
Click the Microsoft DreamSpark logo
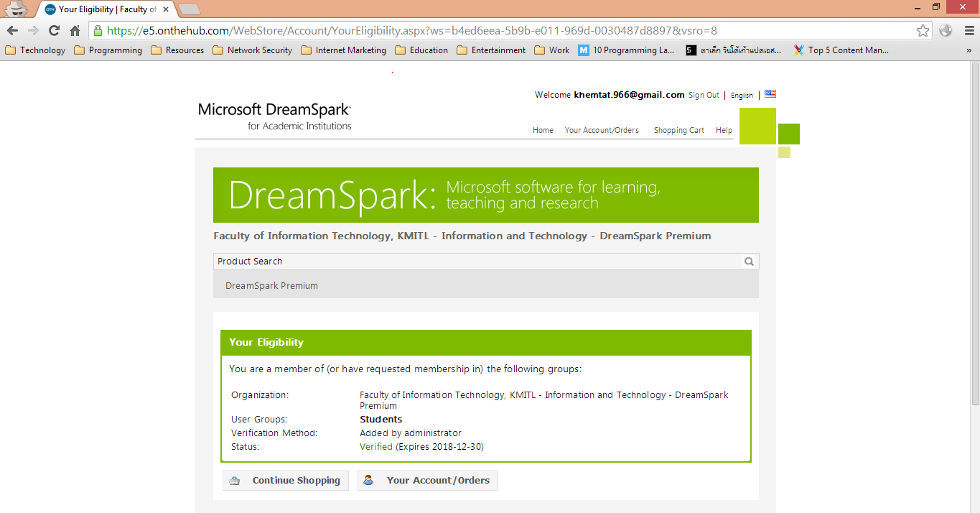[275, 116]
